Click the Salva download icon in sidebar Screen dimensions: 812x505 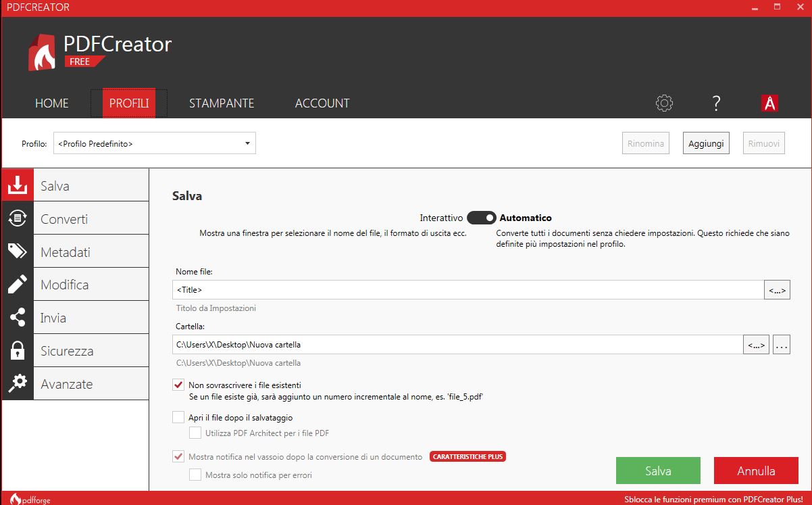click(x=18, y=185)
